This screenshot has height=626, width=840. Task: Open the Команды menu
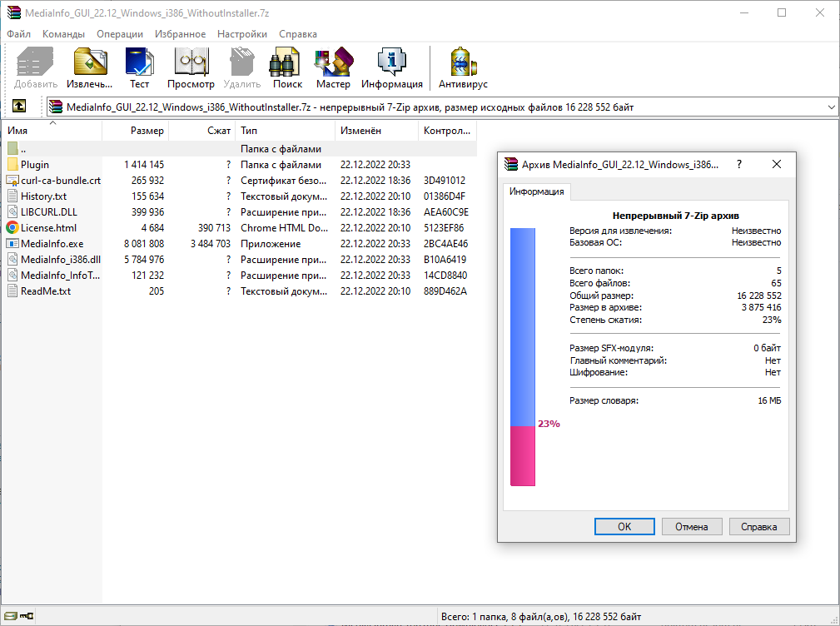click(x=64, y=34)
